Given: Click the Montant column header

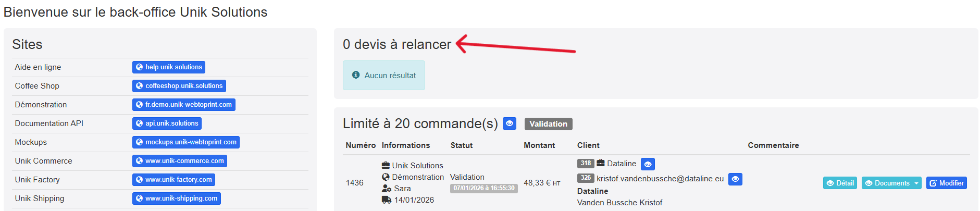Looking at the screenshot, I should tap(539, 145).
